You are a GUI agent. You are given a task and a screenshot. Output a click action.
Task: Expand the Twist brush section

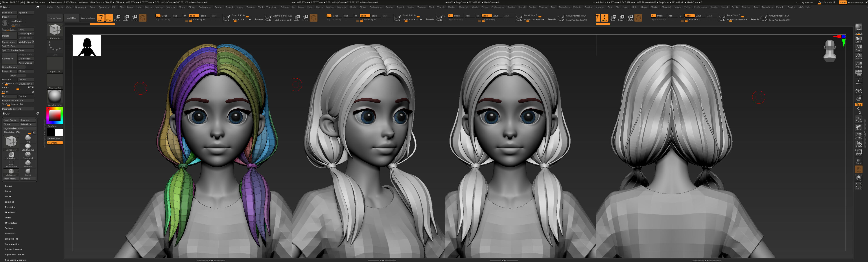coord(8,218)
